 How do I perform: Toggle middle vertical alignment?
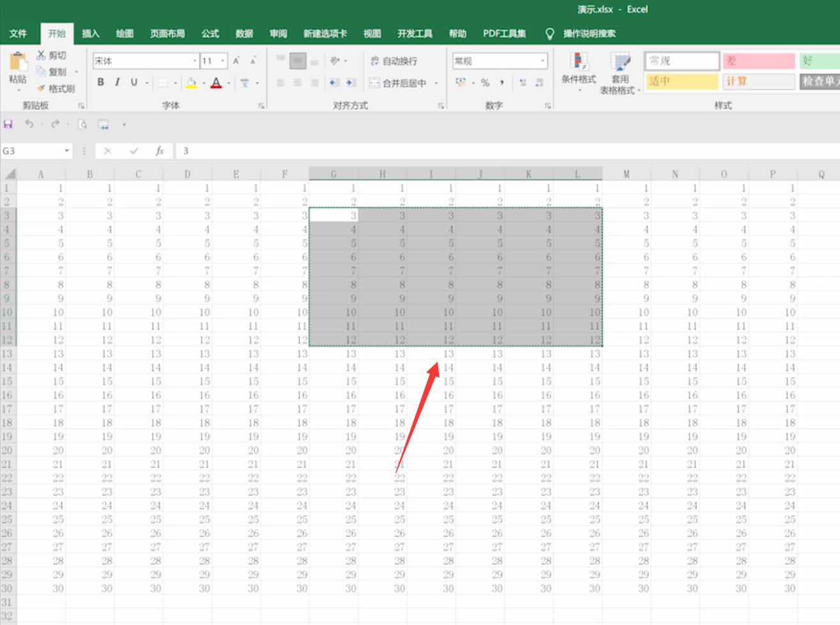[x=298, y=61]
